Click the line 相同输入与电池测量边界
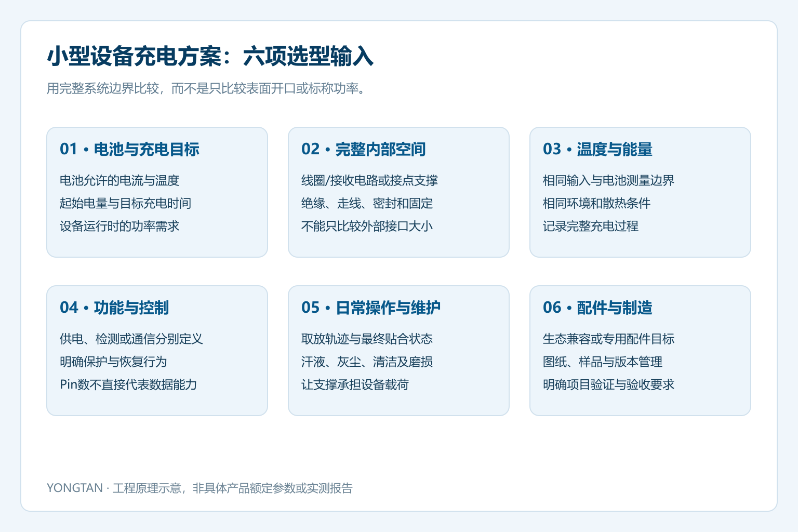798x532 pixels. (x=609, y=181)
